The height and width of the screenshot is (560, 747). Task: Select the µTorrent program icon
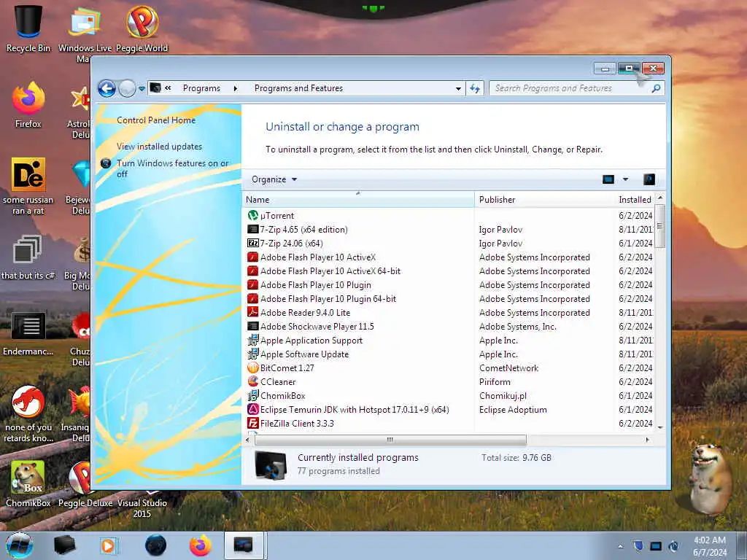click(253, 216)
